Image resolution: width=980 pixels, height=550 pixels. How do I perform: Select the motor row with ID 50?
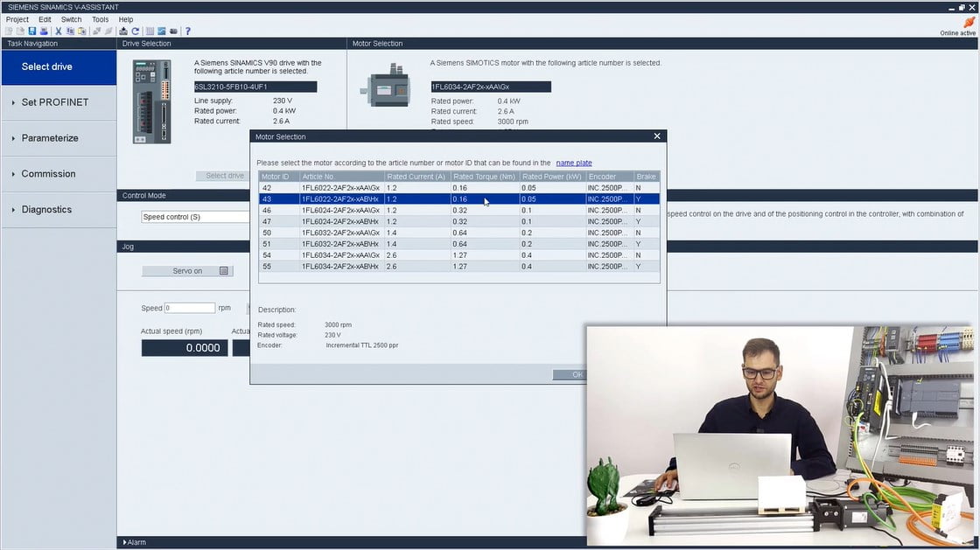tap(459, 233)
